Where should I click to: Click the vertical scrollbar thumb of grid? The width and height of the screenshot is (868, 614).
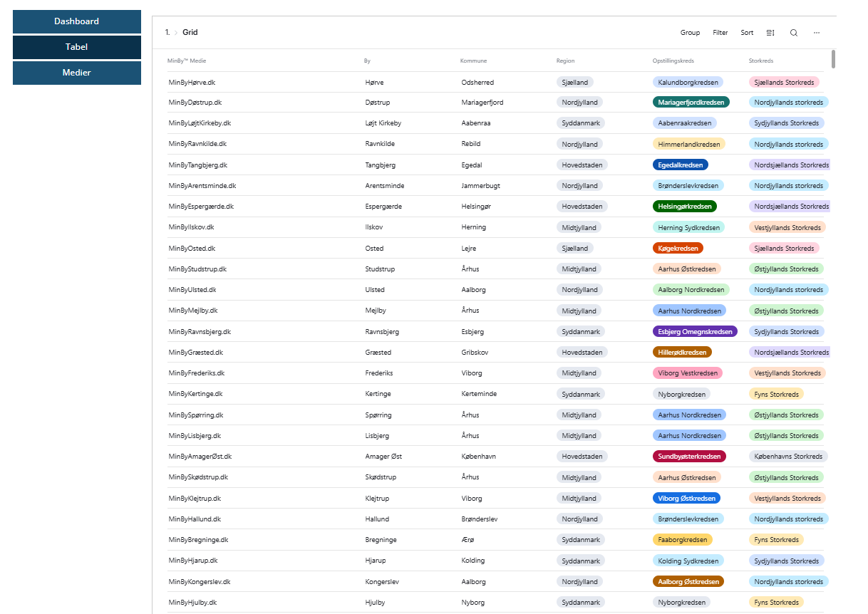(833, 59)
